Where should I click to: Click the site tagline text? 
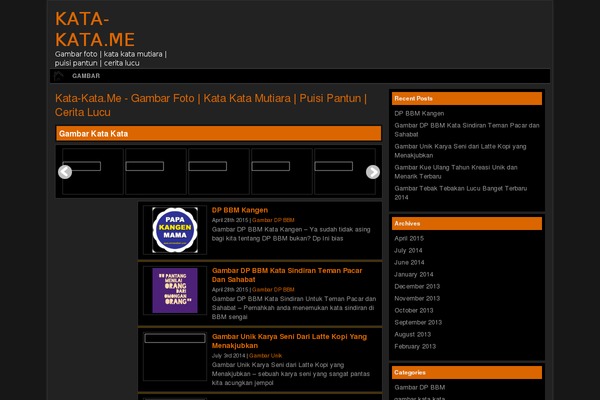[x=111, y=59]
